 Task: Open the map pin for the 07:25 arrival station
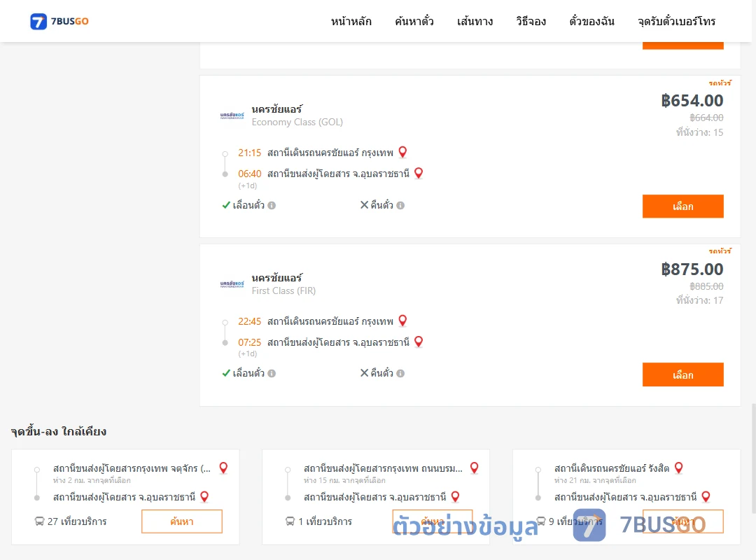(419, 342)
